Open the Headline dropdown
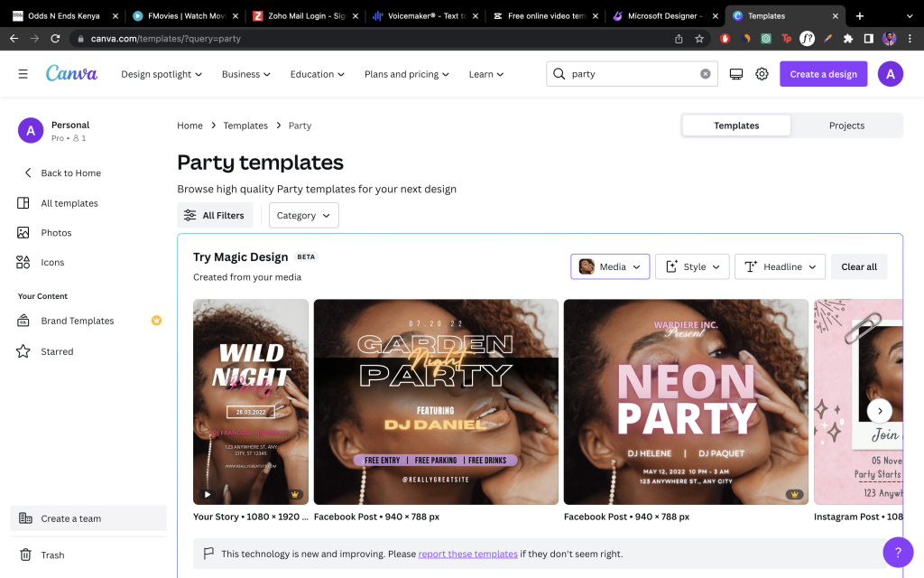The height and width of the screenshot is (578, 924). (x=780, y=266)
